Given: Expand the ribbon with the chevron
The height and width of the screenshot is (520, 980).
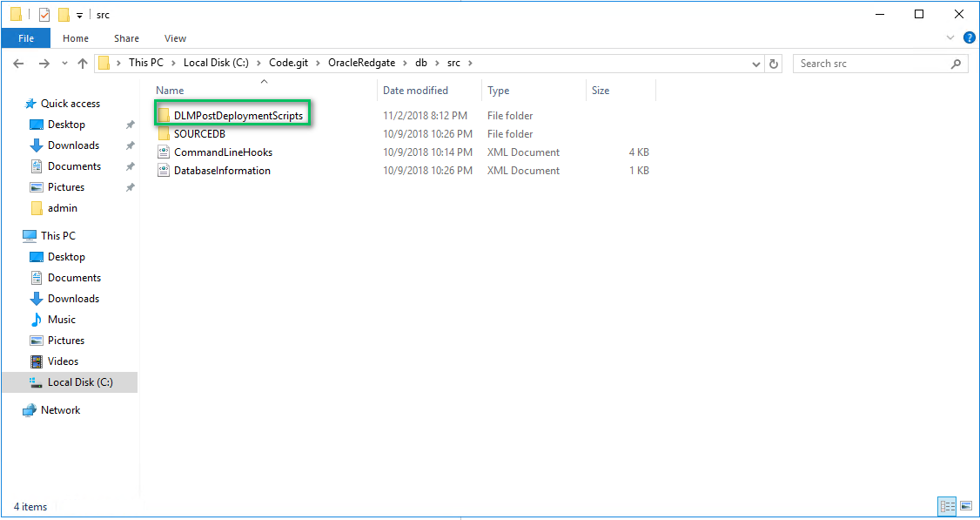Looking at the screenshot, I should (950, 38).
